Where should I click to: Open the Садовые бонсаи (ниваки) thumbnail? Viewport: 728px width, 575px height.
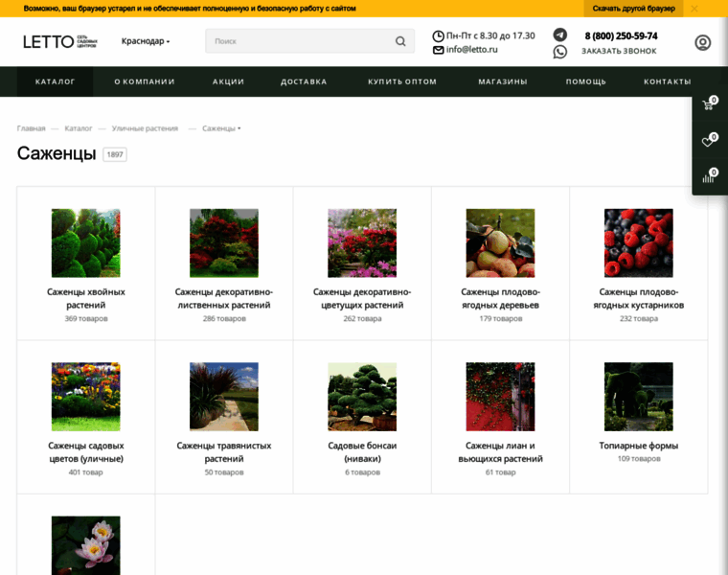point(362,397)
